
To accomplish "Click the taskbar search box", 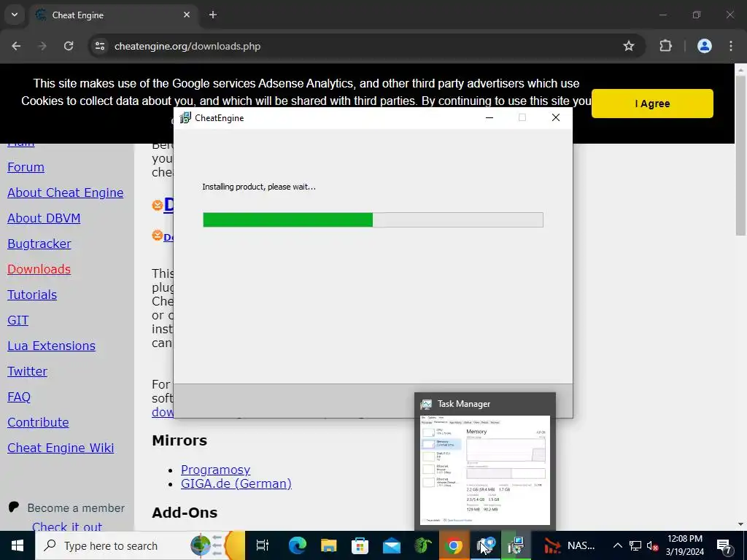I will (140, 545).
